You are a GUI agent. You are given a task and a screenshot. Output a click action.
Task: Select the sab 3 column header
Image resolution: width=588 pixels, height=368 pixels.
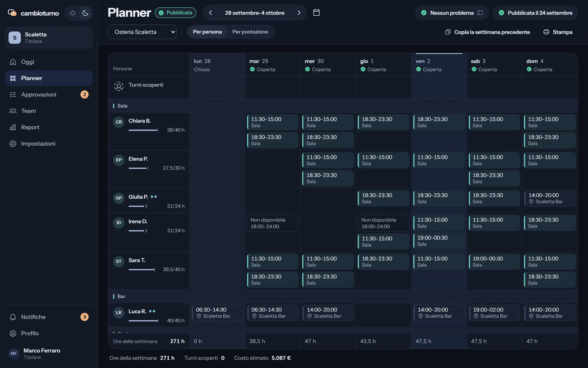(494, 65)
